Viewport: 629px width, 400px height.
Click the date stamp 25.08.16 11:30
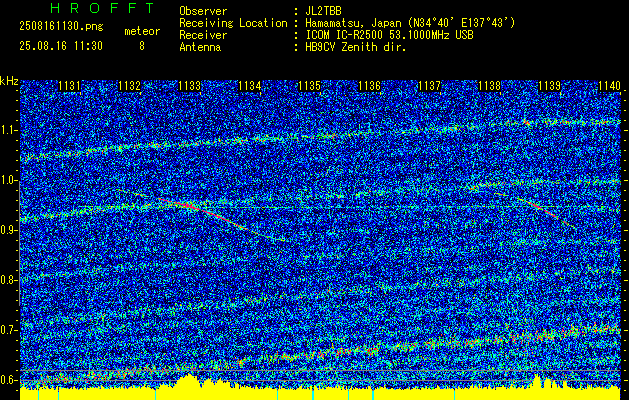(61, 46)
